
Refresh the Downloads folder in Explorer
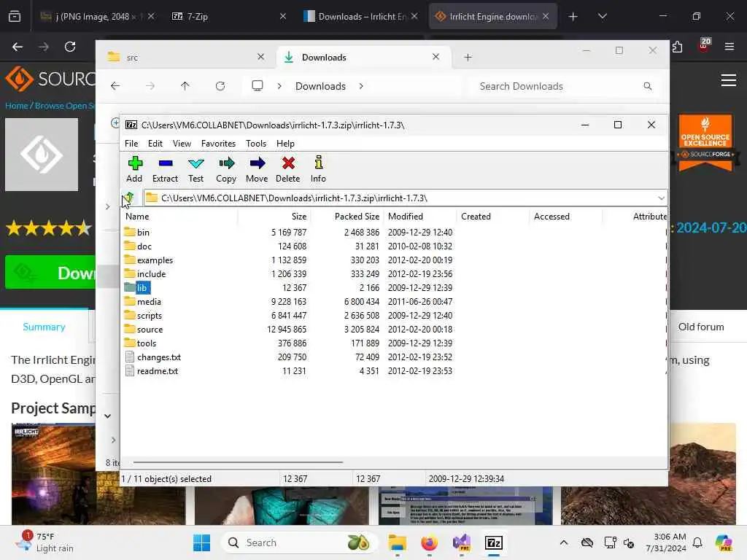point(220,86)
